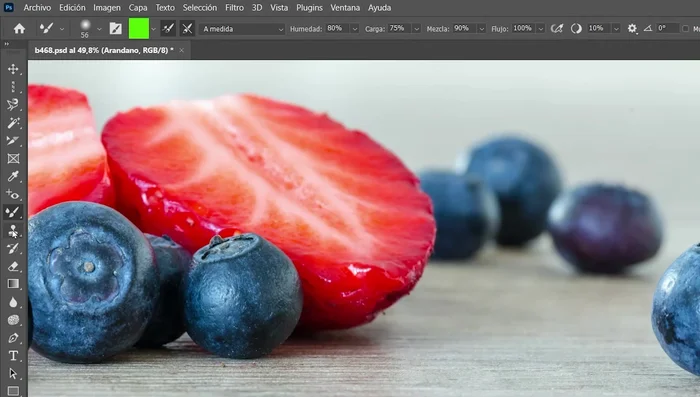Screen dimensions: 700x397
Task: Select the Path Selection arrow tool
Action: pyautogui.click(x=13, y=373)
